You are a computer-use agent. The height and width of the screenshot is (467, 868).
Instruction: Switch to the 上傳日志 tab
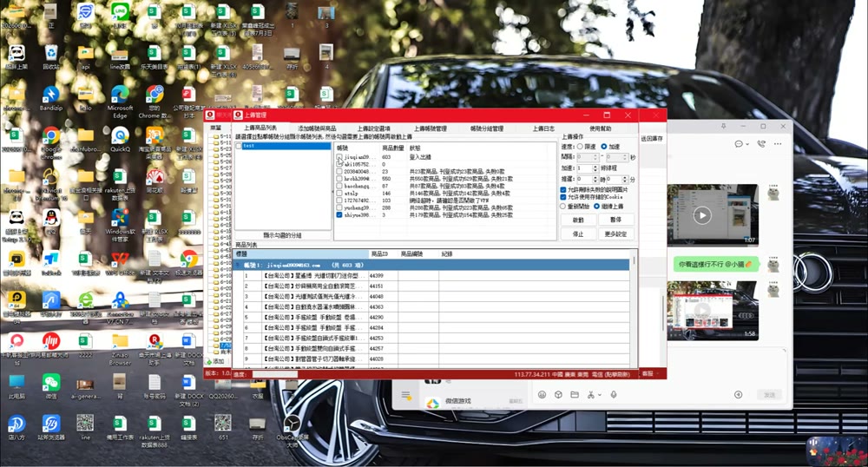[543, 128]
